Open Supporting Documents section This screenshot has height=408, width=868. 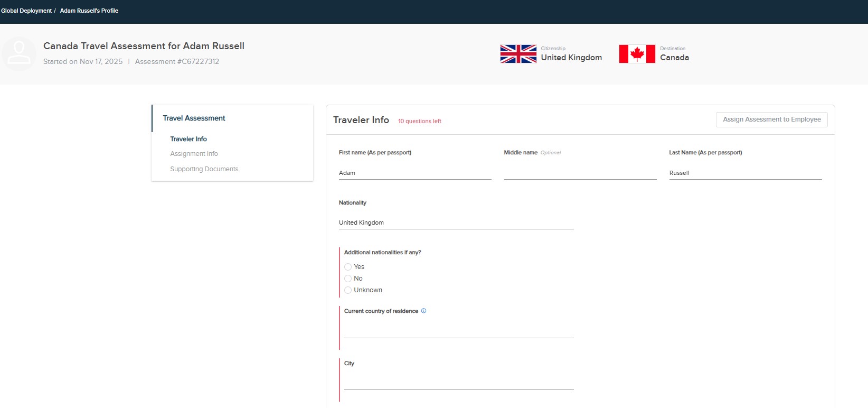[x=204, y=169]
